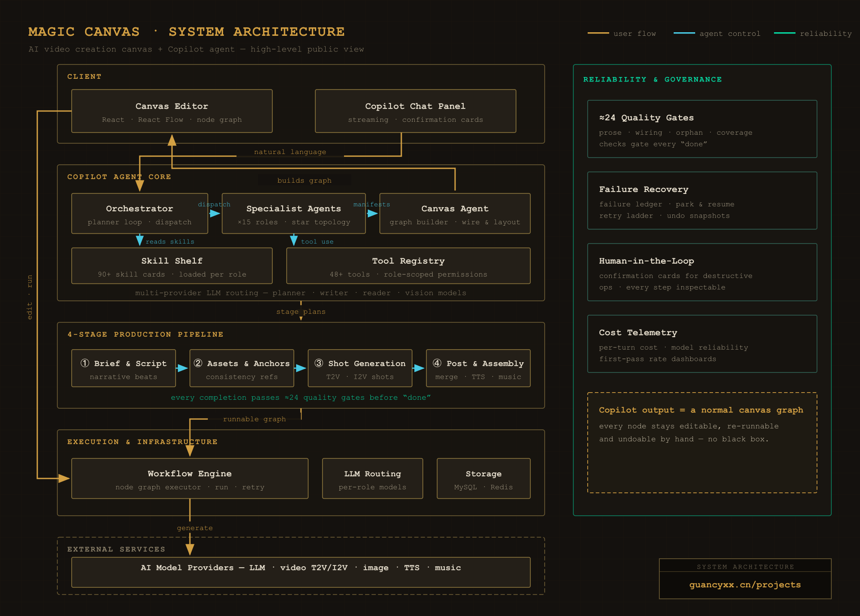Image resolution: width=860 pixels, height=616 pixels.
Task: Select the LLM Routing box
Action: [x=373, y=479]
